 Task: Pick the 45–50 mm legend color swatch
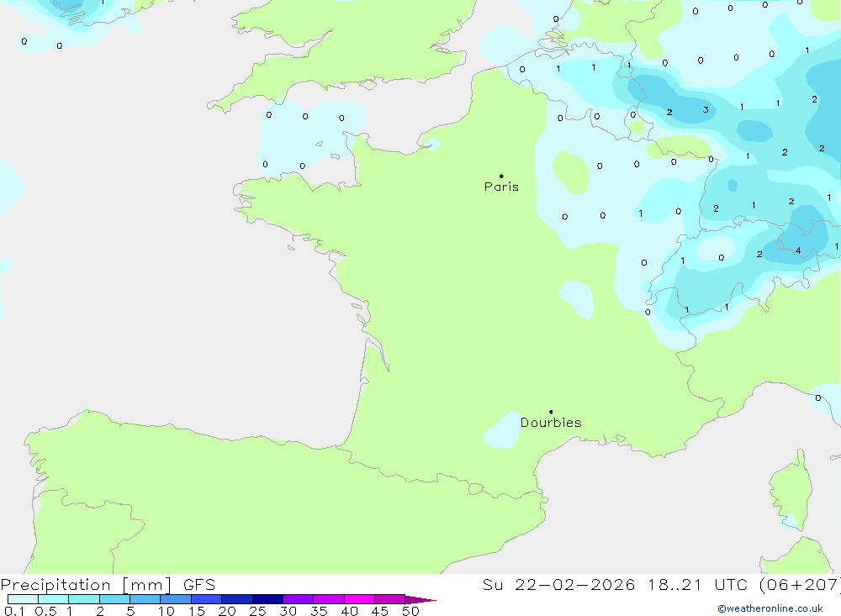[389, 599]
